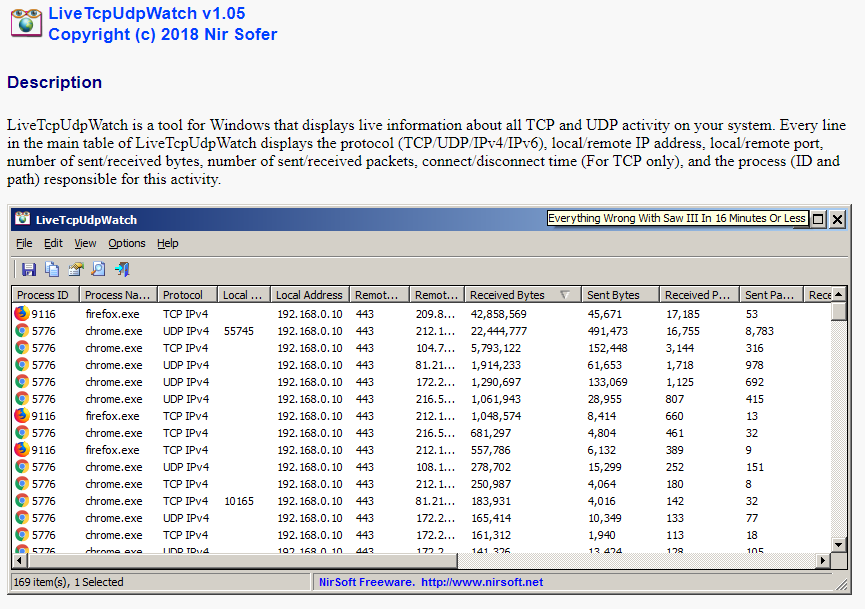Click the Chrome icon in the 681,297 row
Image resolution: width=865 pixels, height=609 pixels.
coord(22,432)
